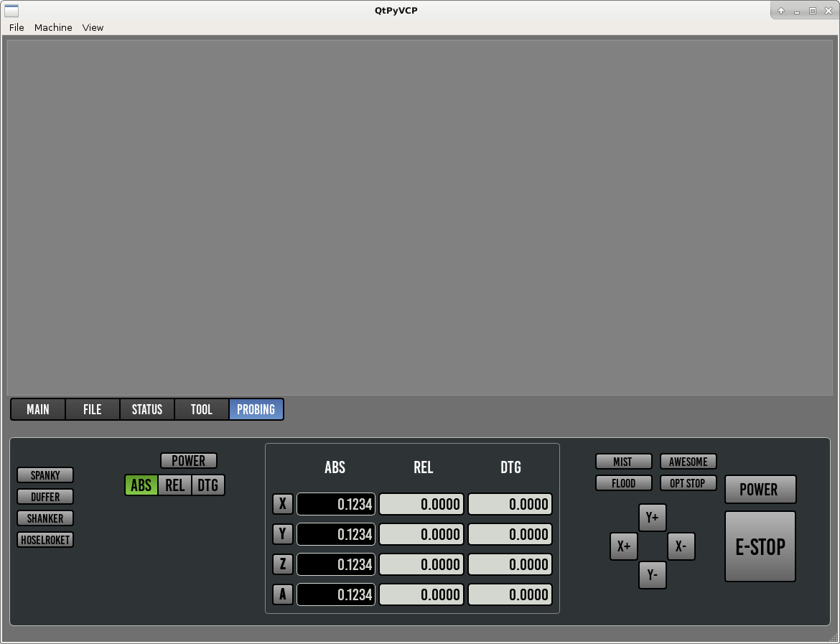Close the QtPyVCP window
The height and width of the screenshot is (644, 840).
point(829,11)
